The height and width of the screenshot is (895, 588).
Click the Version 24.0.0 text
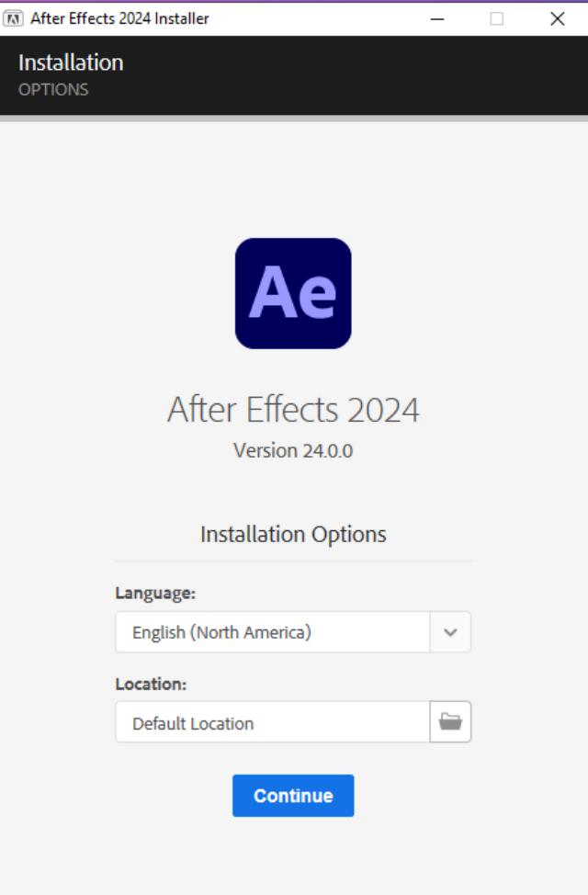(293, 451)
